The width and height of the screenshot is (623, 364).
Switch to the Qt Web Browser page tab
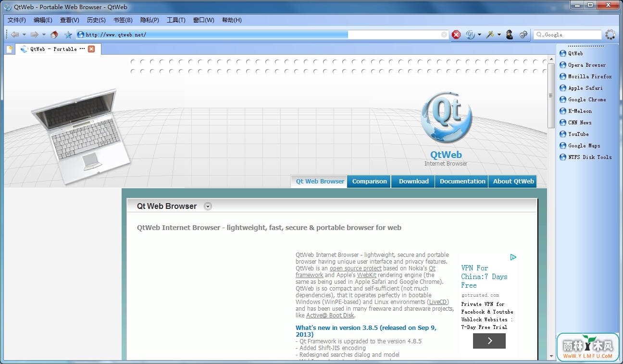pos(320,182)
